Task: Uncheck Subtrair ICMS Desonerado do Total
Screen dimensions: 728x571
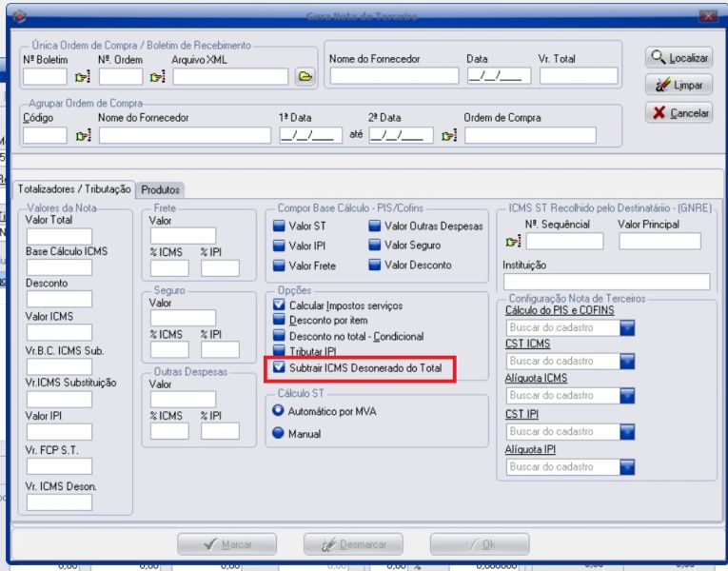Action: coord(279,367)
